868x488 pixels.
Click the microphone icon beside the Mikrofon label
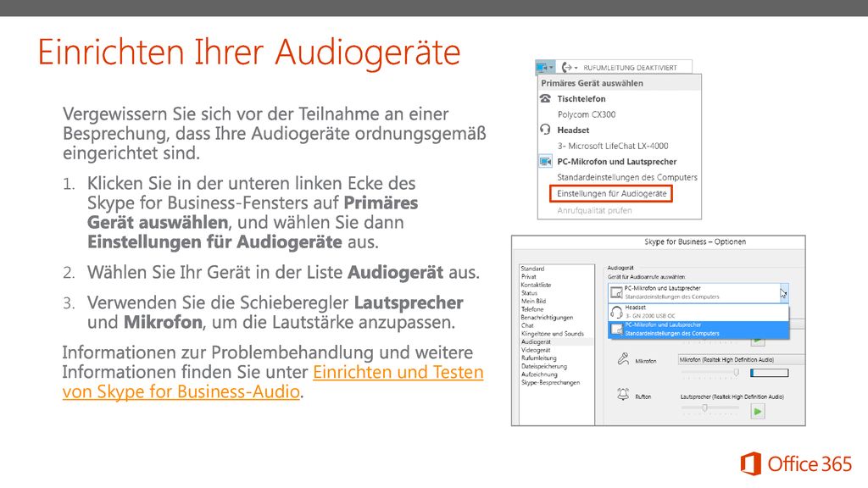coord(623,359)
